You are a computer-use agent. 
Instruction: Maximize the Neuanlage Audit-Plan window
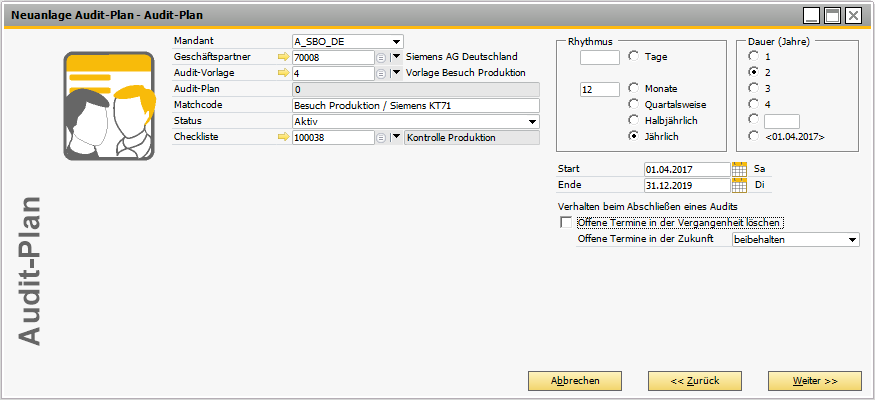832,16
